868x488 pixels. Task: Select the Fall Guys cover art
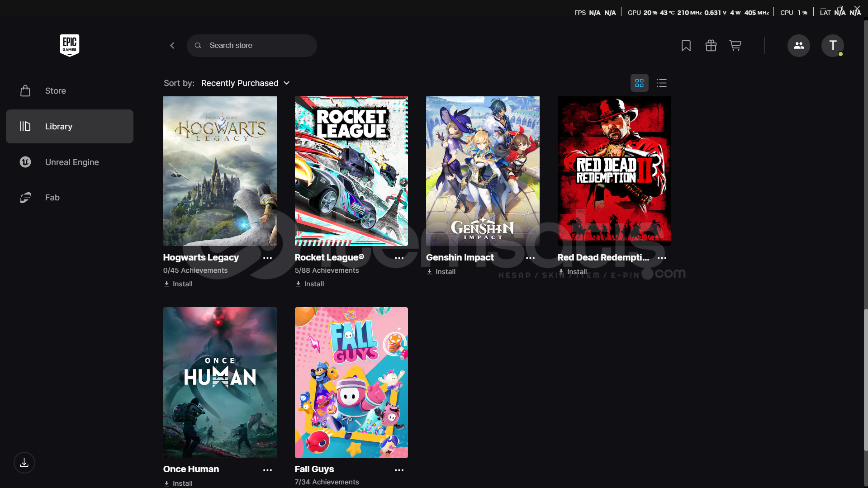pyautogui.click(x=351, y=383)
